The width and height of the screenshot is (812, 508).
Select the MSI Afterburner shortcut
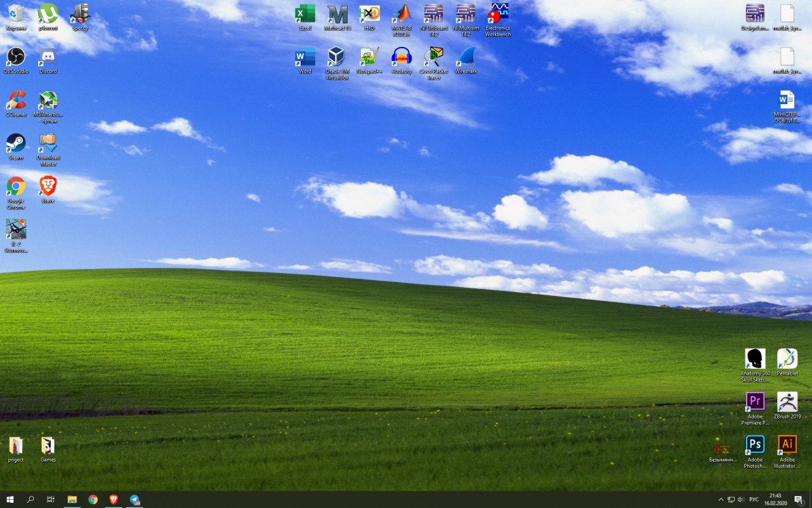pos(48,107)
